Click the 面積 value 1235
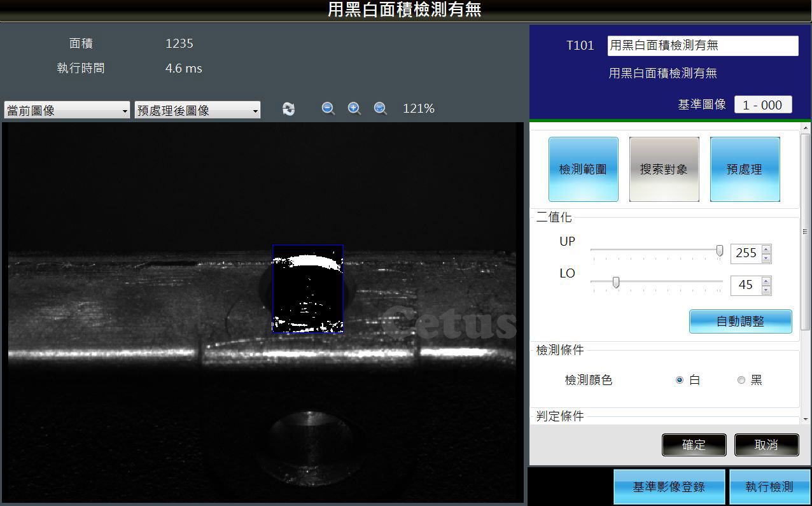812x506 pixels. [x=179, y=44]
